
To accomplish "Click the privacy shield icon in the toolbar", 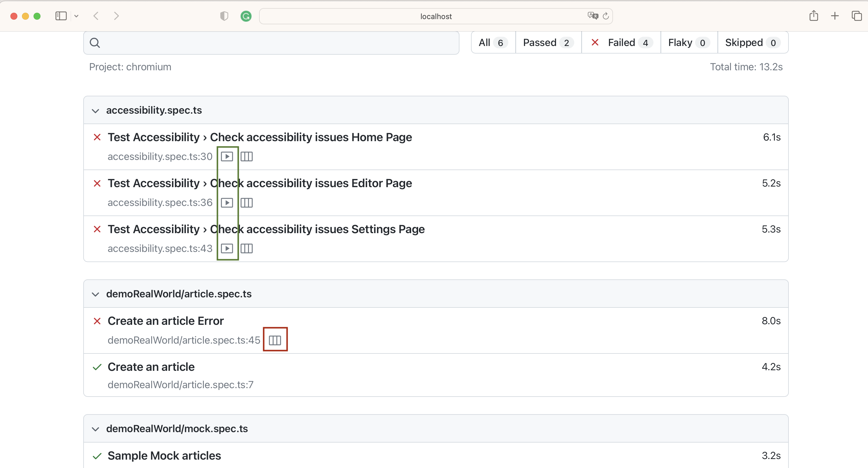I will [x=224, y=16].
